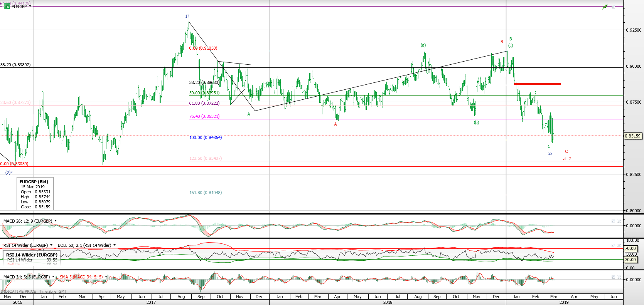
Task: Click the Mar 2019 month on time axis
Action: (554, 297)
